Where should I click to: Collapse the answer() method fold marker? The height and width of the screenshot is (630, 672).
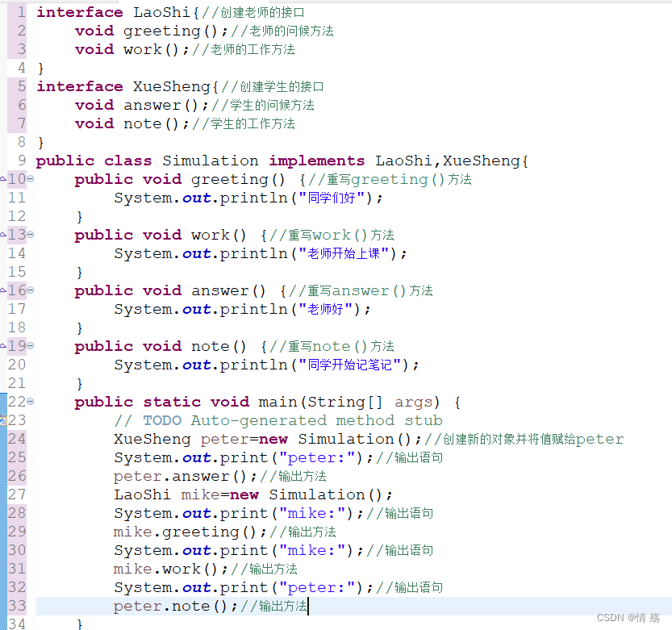pos(29,290)
